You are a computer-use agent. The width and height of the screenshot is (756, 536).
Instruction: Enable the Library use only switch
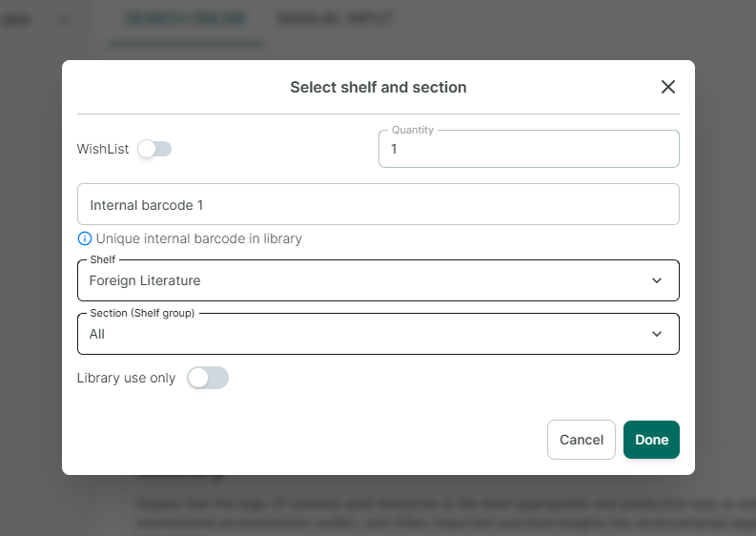tap(208, 378)
